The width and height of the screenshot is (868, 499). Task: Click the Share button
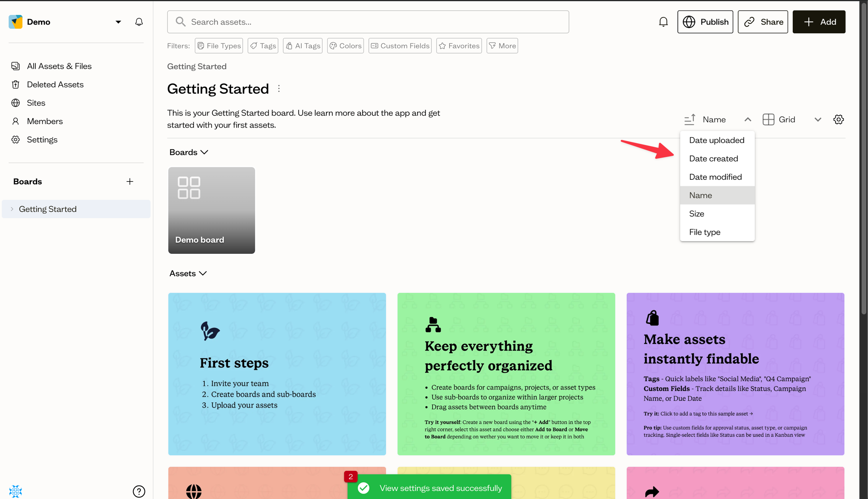pos(763,22)
